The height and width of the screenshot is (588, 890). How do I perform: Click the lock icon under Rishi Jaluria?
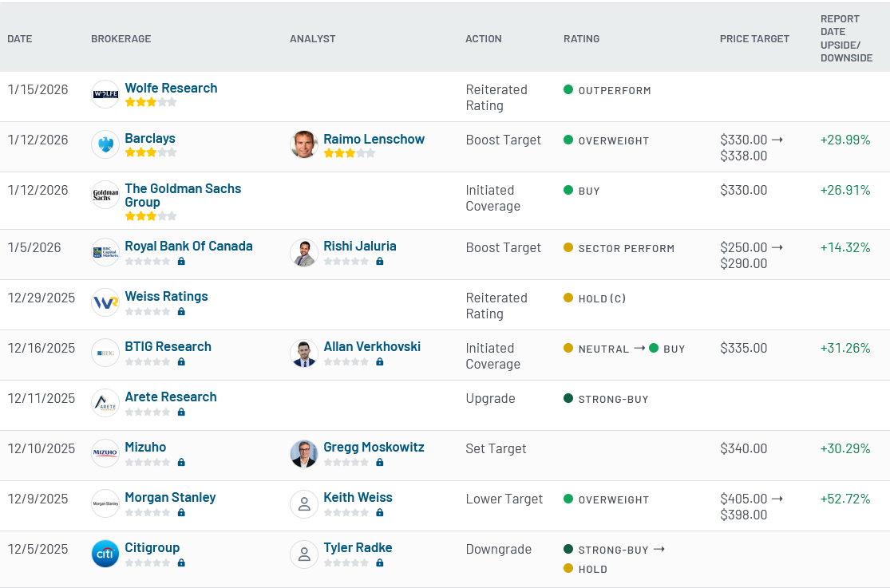pyautogui.click(x=380, y=261)
